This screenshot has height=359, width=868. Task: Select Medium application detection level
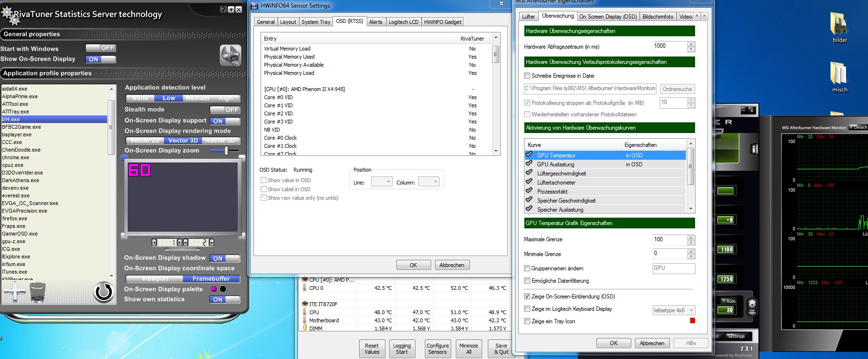[197, 98]
